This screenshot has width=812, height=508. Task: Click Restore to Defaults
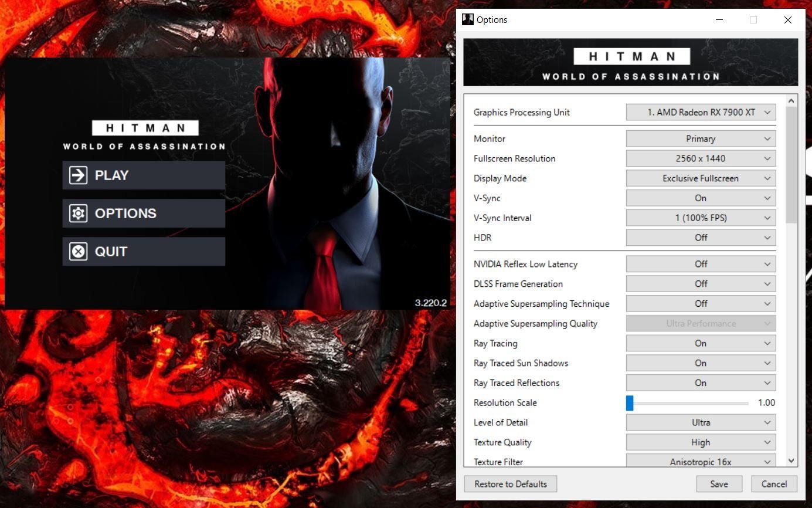[x=511, y=484]
